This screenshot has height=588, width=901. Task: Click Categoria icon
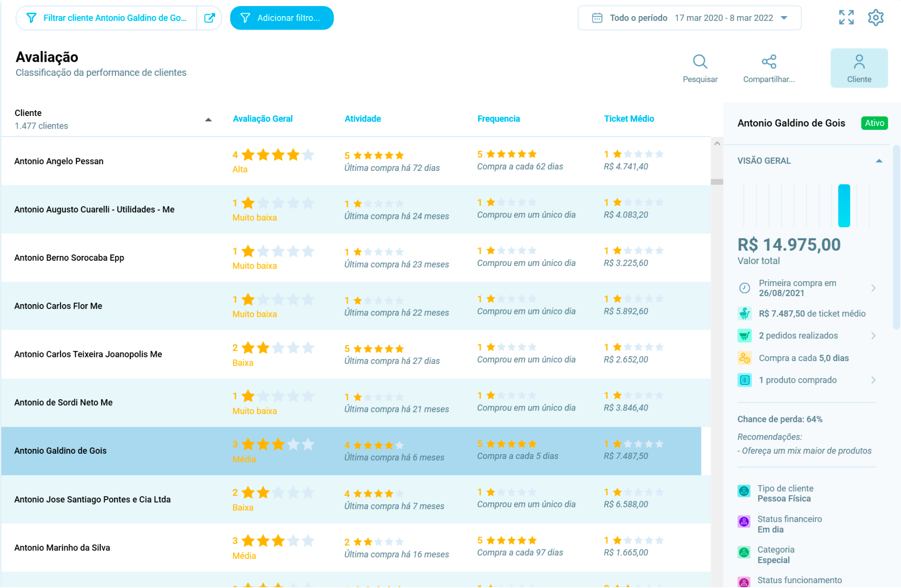pos(744,552)
